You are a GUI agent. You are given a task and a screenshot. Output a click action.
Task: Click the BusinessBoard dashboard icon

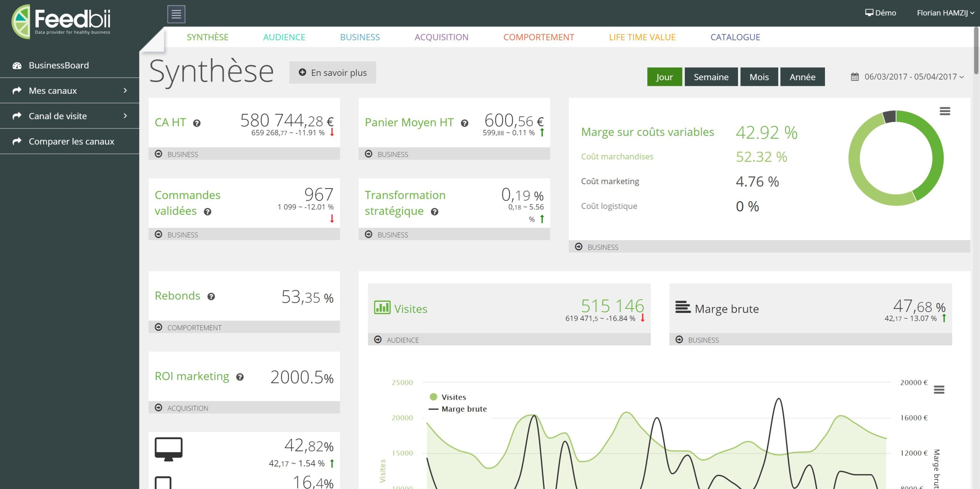coord(17,65)
